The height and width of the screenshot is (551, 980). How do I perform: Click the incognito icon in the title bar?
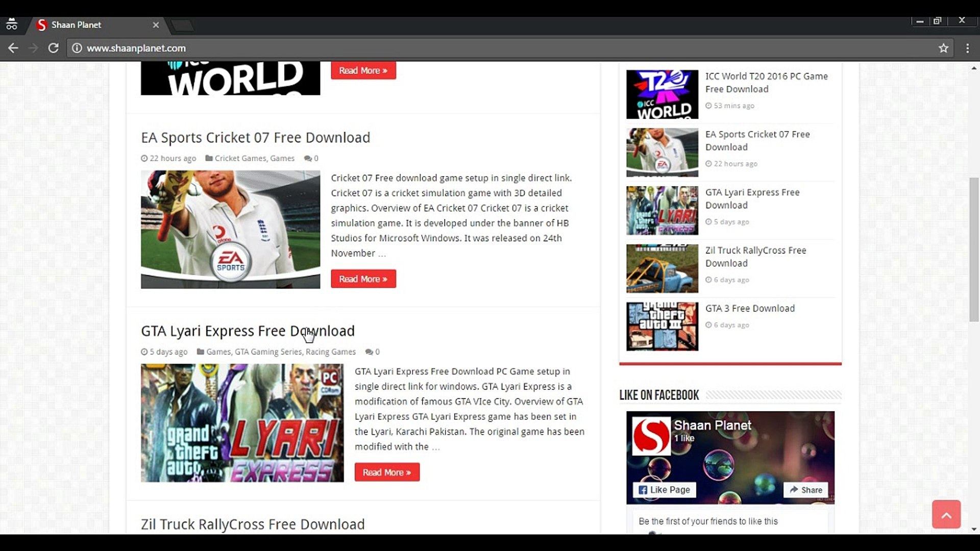11,24
